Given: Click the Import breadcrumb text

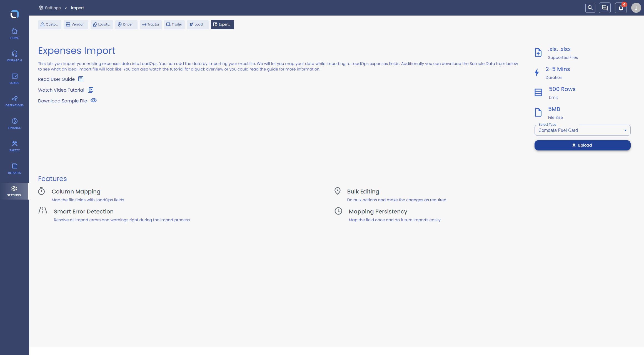Looking at the screenshot, I should pyautogui.click(x=77, y=8).
